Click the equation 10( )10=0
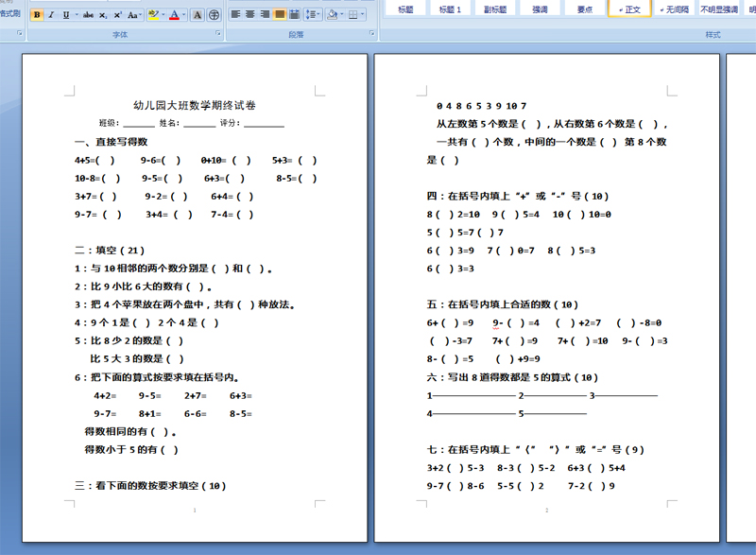 click(x=581, y=215)
